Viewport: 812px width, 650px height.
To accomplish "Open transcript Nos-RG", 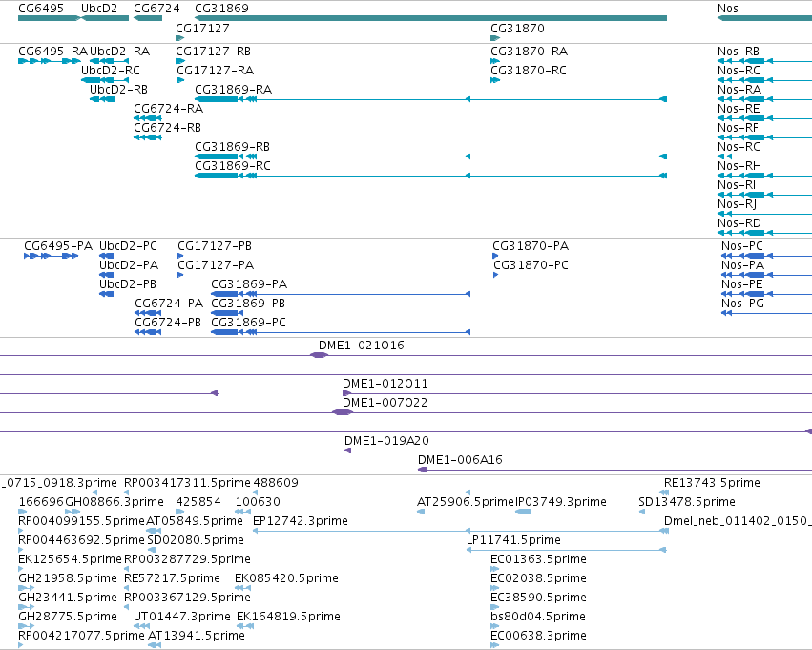I will click(739, 147).
